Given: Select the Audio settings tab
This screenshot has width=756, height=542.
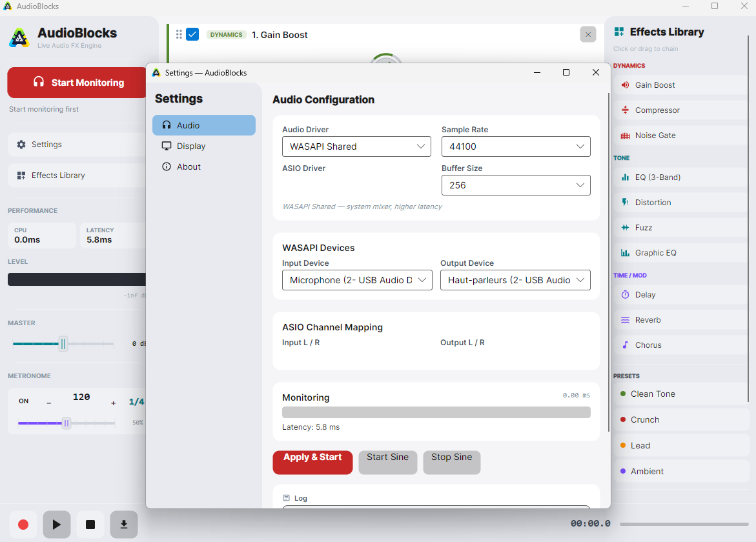Looking at the screenshot, I should (204, 125).
